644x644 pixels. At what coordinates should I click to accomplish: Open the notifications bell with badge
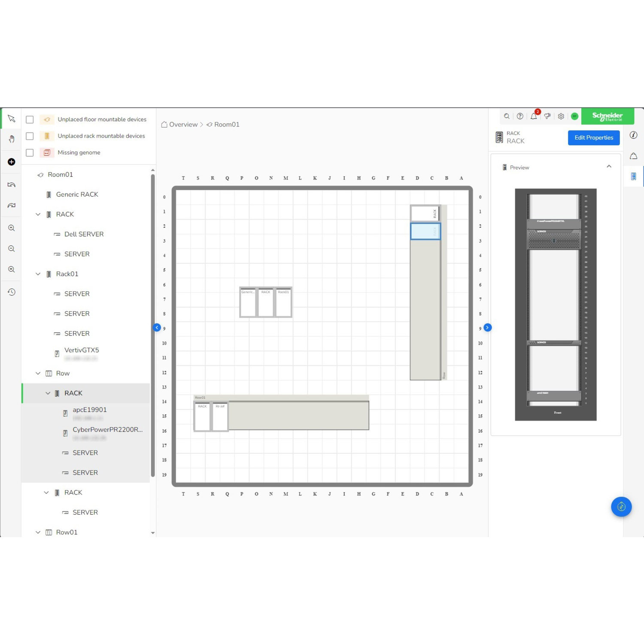coord(534,116)
